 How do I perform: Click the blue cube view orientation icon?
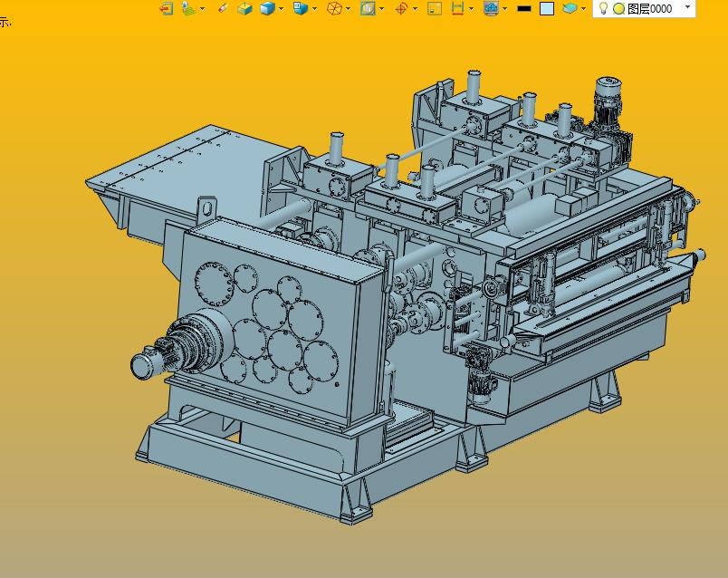point(301,8)
